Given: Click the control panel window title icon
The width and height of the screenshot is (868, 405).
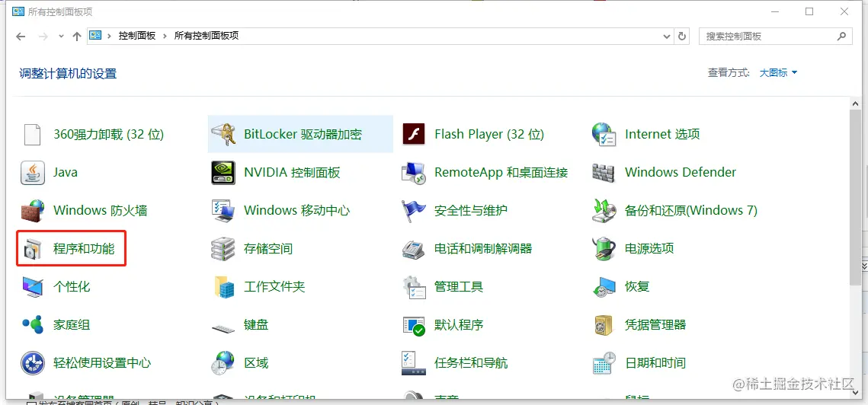Looking at the screenshot, I should (18, 11).
